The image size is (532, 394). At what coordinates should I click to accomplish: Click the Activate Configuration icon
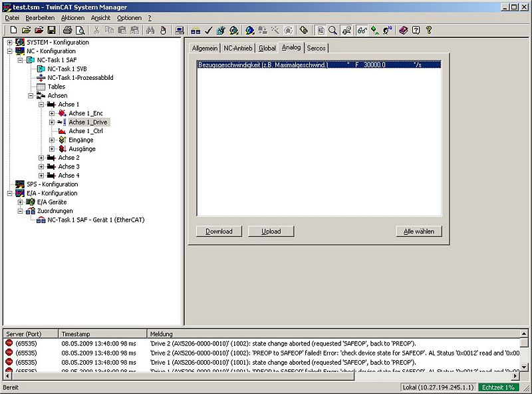click(221, 30)
